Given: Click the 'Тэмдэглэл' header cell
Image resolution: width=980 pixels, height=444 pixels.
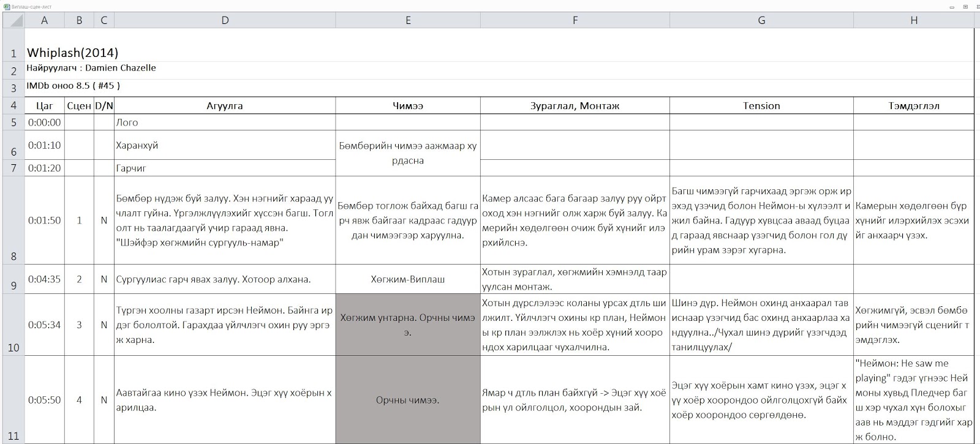Looking at the screenshot, I should click(914, 105).
